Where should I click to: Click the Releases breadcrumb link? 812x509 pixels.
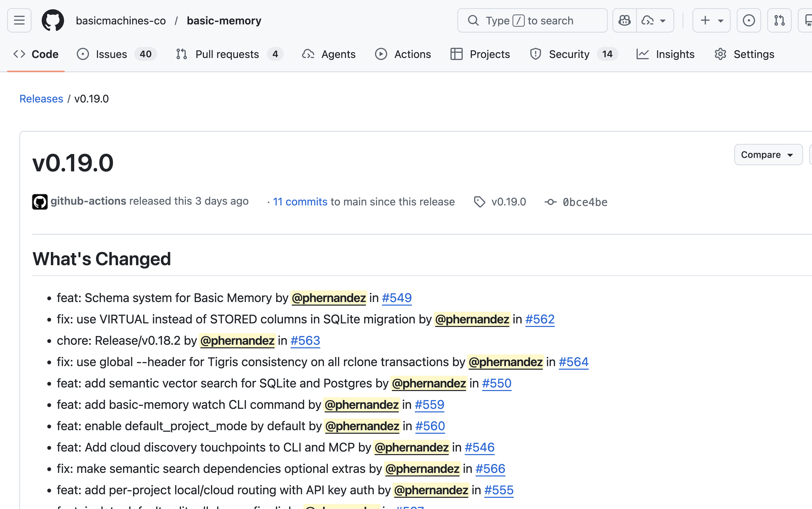pyautogui.click(x=41, y=99)
